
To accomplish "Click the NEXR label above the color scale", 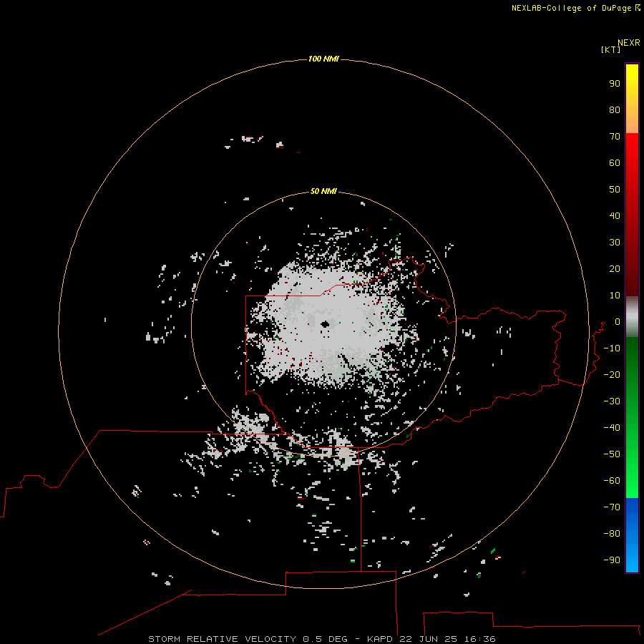I will 628,43.
